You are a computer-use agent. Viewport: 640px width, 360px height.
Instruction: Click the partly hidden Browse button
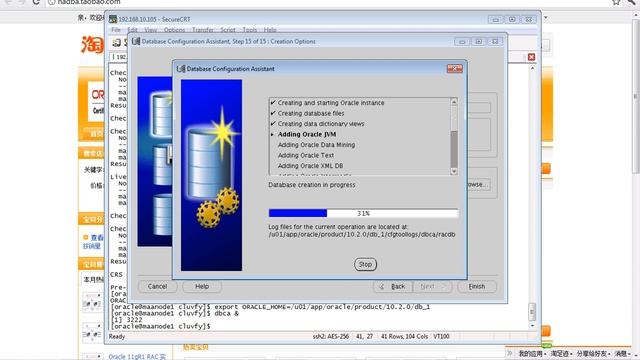click(478, 184)
